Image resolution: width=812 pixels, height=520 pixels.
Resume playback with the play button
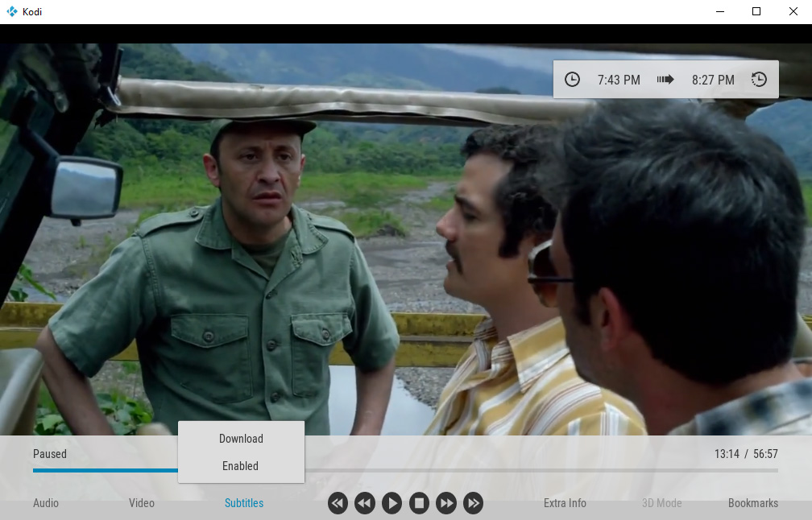pos(392,503)
